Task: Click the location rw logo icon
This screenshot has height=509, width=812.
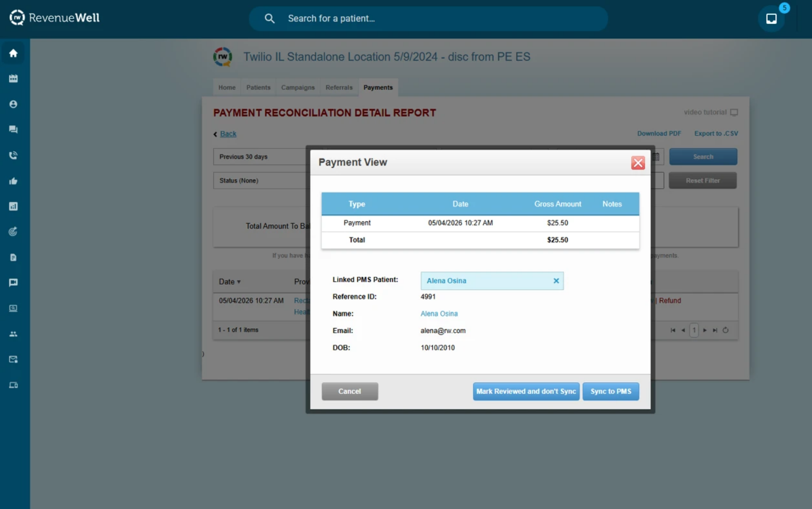Action: [223, 57]
